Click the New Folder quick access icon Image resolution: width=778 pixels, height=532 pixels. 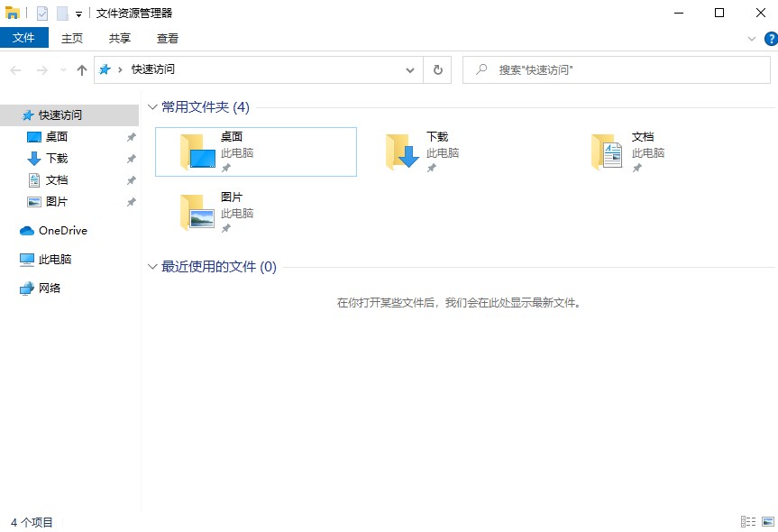tap(61, 12)
